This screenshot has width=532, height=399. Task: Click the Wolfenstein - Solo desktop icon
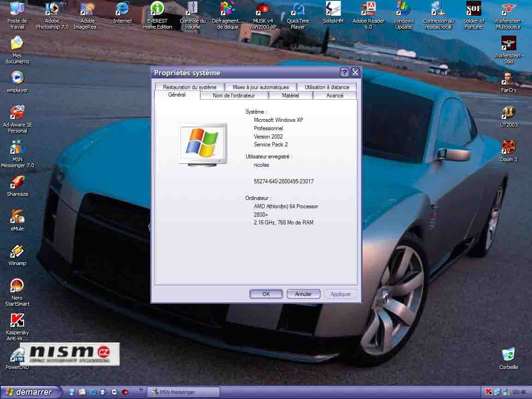(x=508, y=50)
